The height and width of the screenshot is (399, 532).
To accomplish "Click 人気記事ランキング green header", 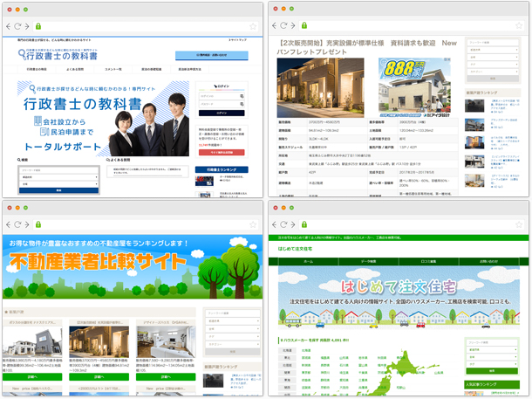I will [492, 384].
